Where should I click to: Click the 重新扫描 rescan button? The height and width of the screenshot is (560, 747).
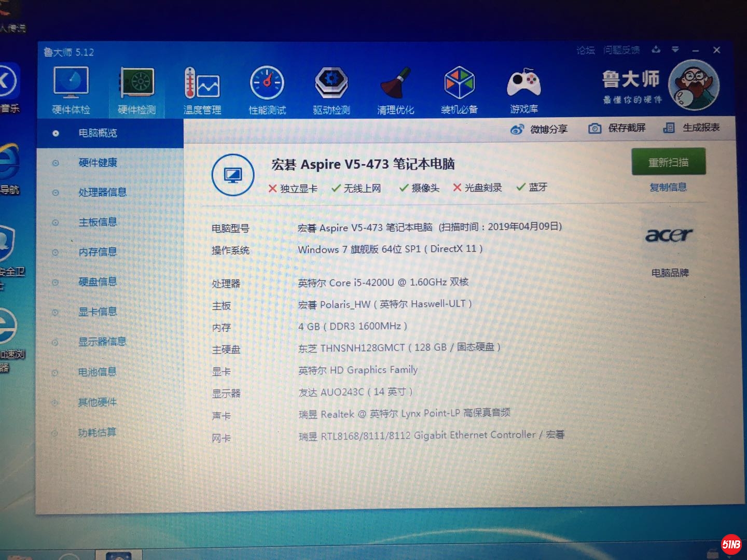(x=668, y=162)
